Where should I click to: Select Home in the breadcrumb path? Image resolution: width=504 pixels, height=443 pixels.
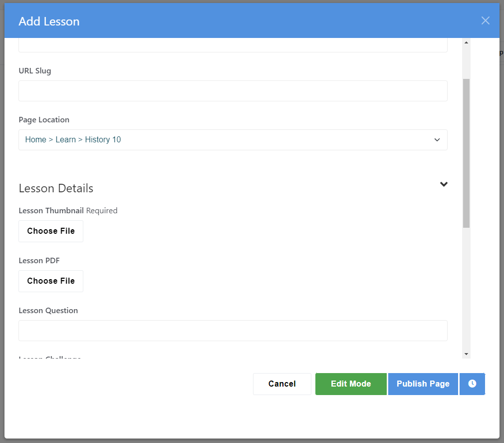point(35,139)
